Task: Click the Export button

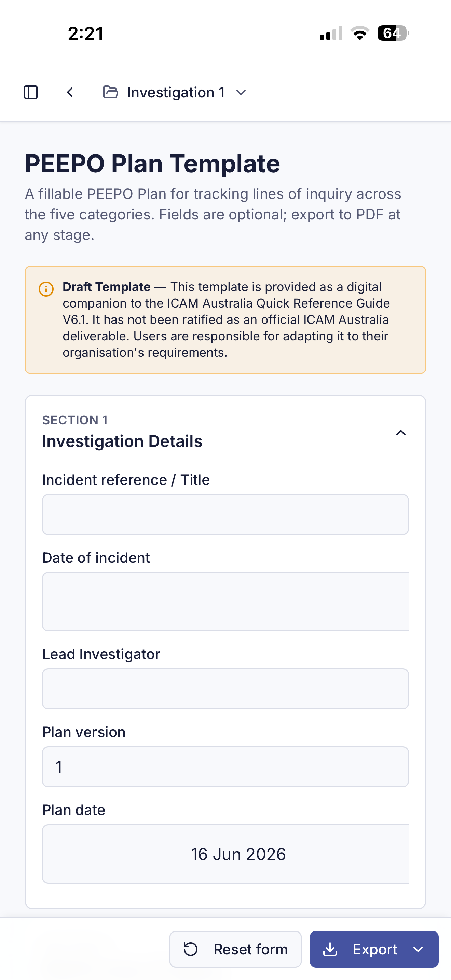Action: pyautogui.click(x=374, y=949)
